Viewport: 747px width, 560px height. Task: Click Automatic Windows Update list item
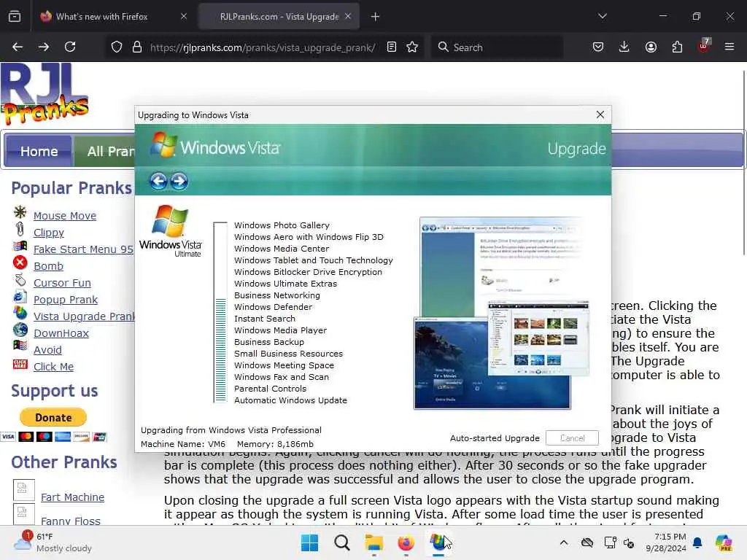tap(290, 400)
